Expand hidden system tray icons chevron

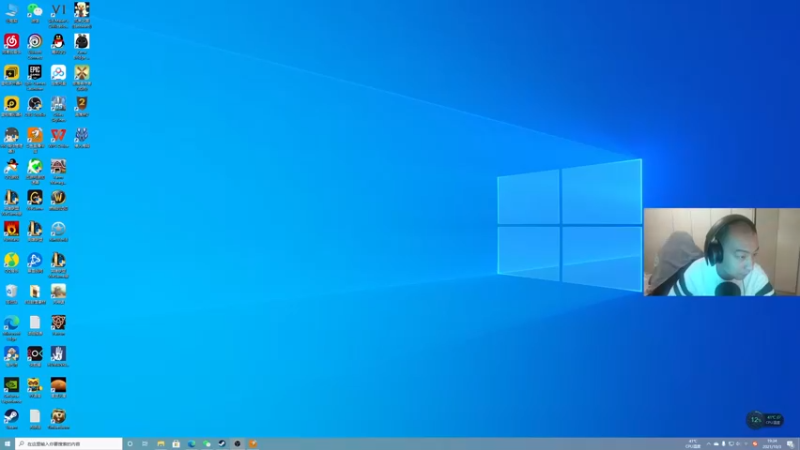[x=708, y=444]
